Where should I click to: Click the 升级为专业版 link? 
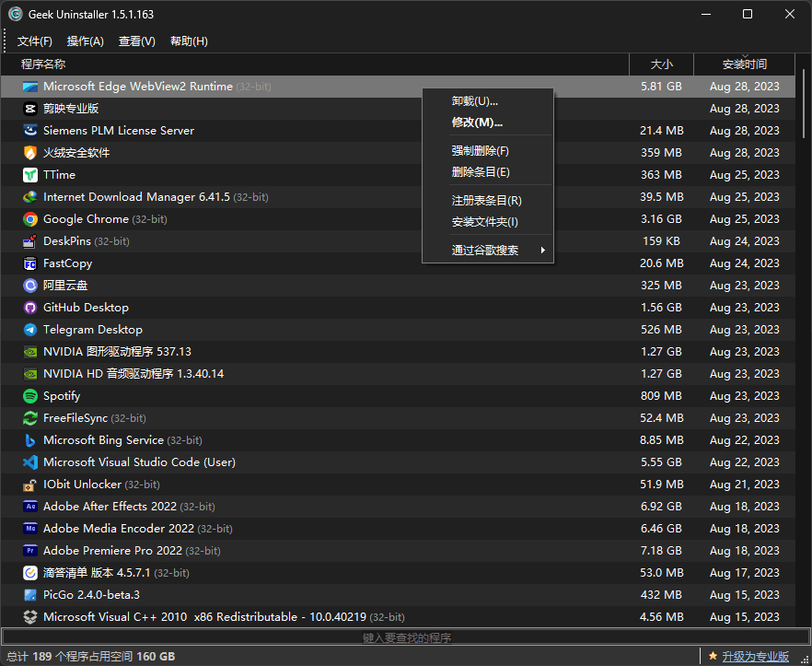tap(755, 656)
